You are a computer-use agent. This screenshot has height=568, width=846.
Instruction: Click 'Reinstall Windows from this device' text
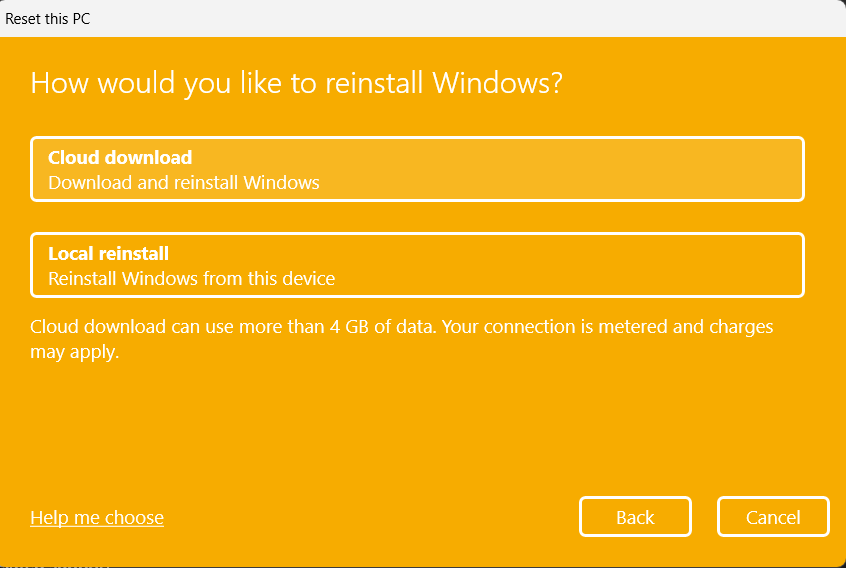(191, 279)
